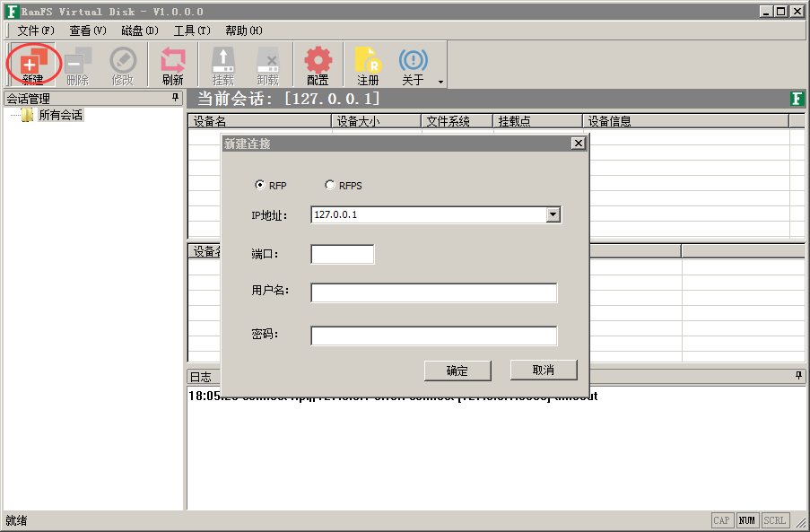810x532 pixels.
Task: Pin the 会话管理 panel
Action: (176, 99)
